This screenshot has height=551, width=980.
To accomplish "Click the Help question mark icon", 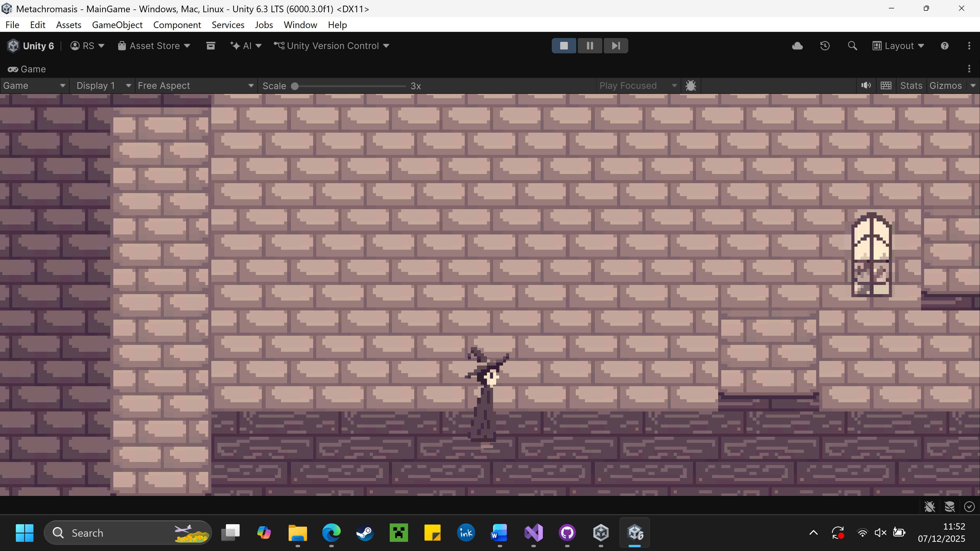I will (945, 46).
